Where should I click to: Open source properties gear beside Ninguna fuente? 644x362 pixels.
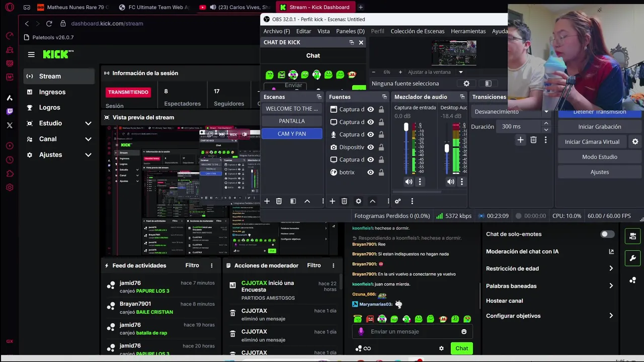pyautogui.click(x=466, y=83)
